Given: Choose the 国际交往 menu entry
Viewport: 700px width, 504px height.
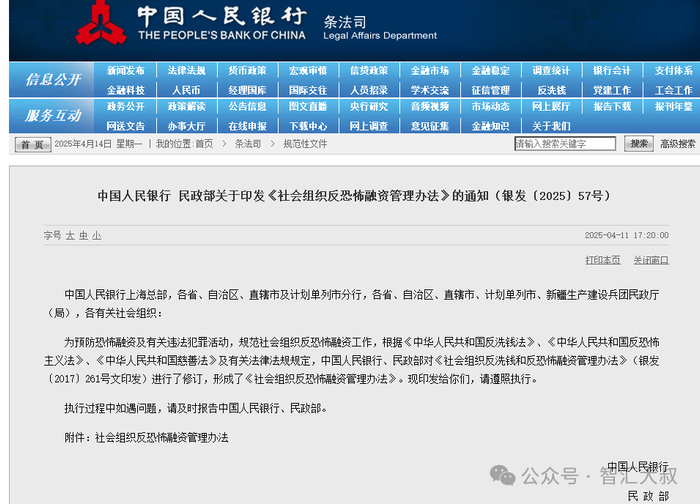Looking at the screenshot, I should (x=308, y=90).
